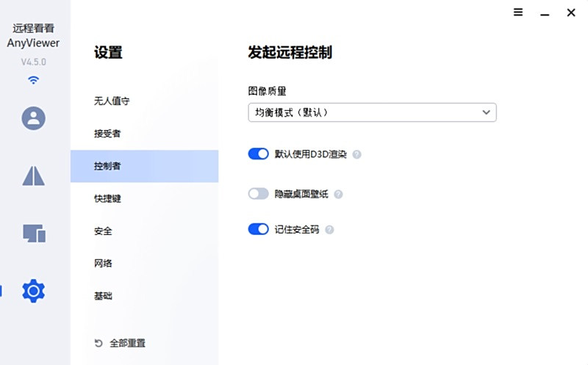
Task: Select the 无人值守 settings tab
Action: pos(112,101)
